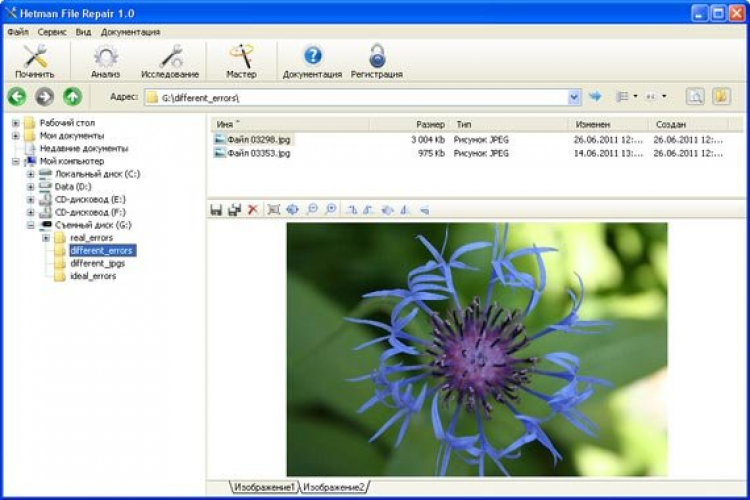Select the ideal_errors folder in tree
750x500 pixels.
(x=93, y=276)
